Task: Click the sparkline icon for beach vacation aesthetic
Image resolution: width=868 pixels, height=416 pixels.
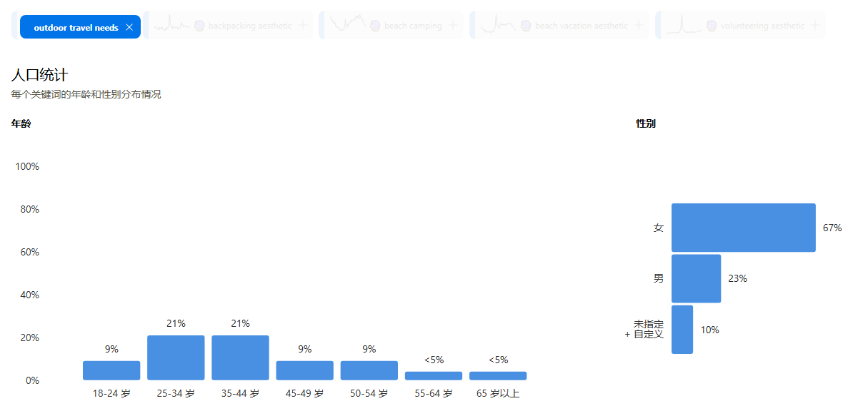Action: [498, 25]
